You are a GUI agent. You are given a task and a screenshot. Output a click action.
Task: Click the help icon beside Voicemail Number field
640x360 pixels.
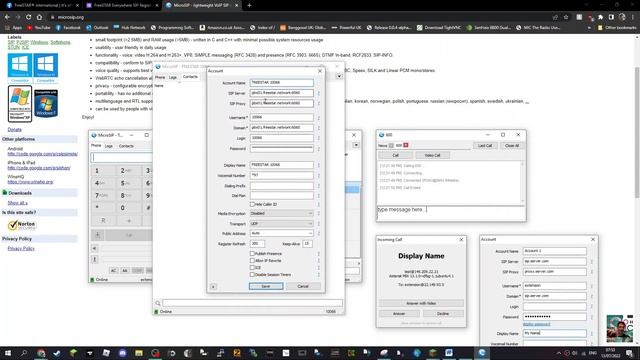click(319, 176)
